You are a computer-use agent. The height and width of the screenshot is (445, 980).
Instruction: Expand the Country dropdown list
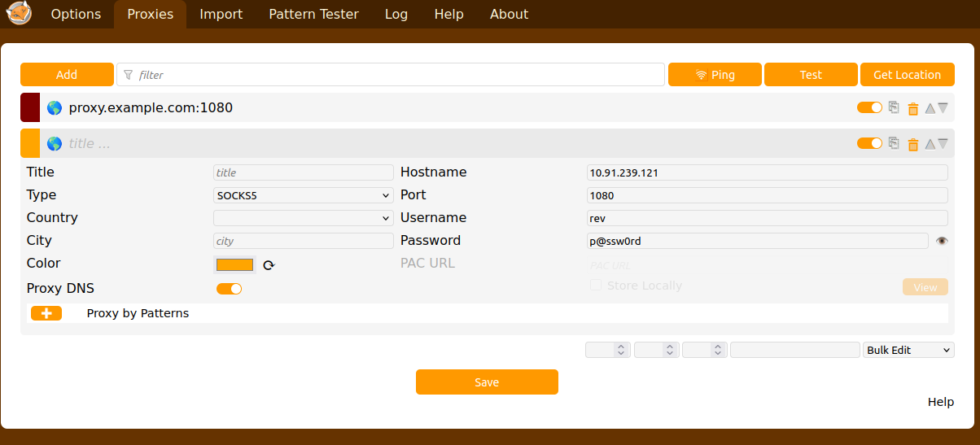[x=303, y=218]
